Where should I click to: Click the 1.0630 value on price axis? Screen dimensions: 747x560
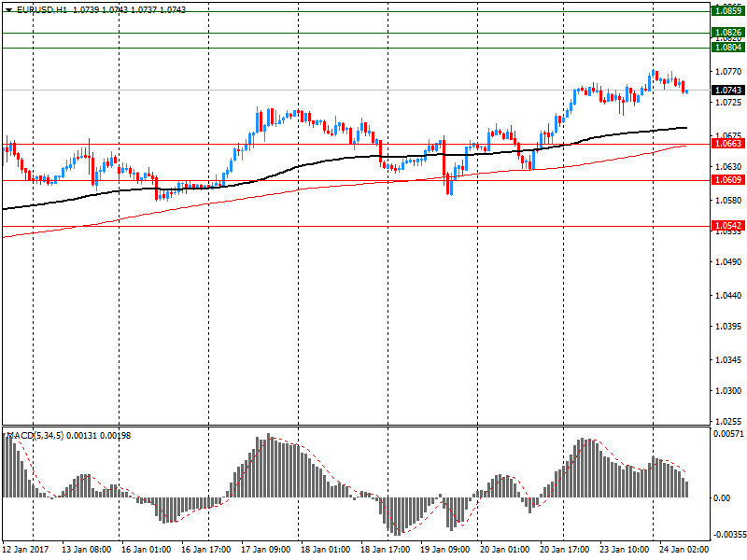728,167
